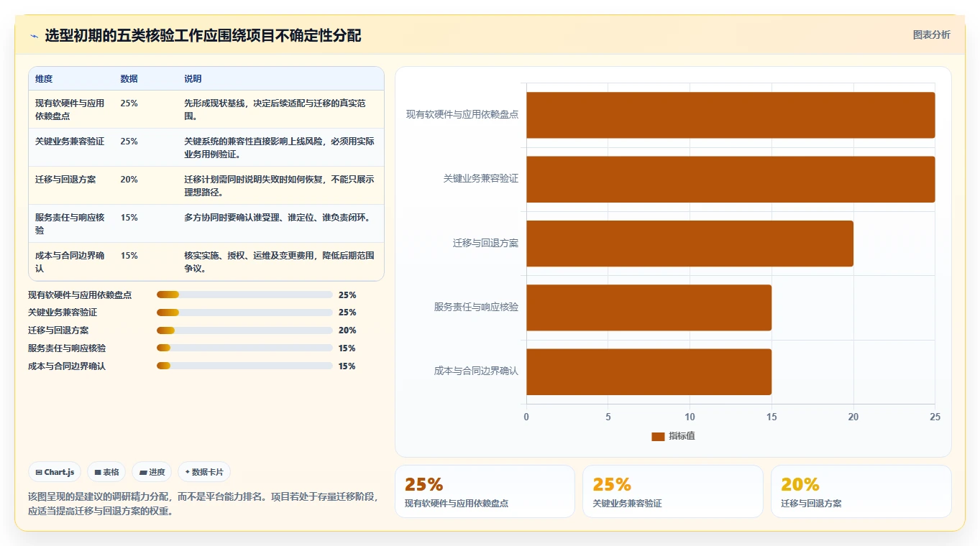Click the 迁移与回退方案 label in the progress list
This screenshot has height=546, width=980.
coord(58,330)
